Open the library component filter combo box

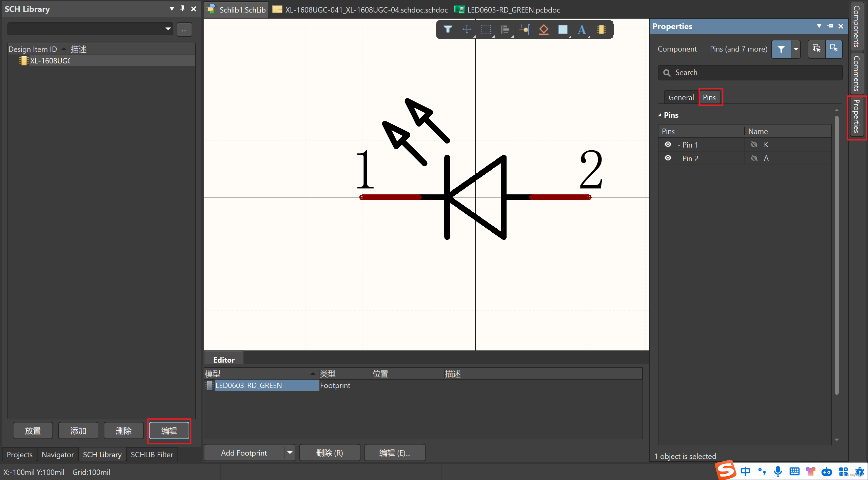pyautogui.click(x=90, y=29)
